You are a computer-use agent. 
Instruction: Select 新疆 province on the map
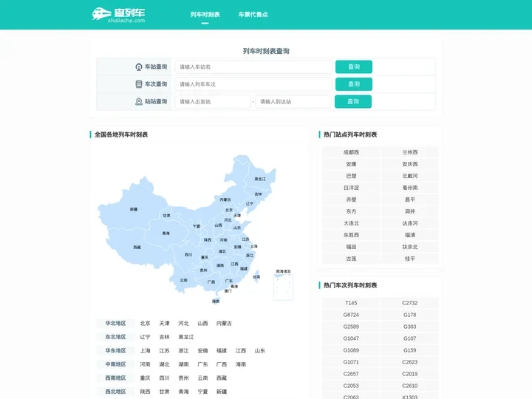(134, 209)
